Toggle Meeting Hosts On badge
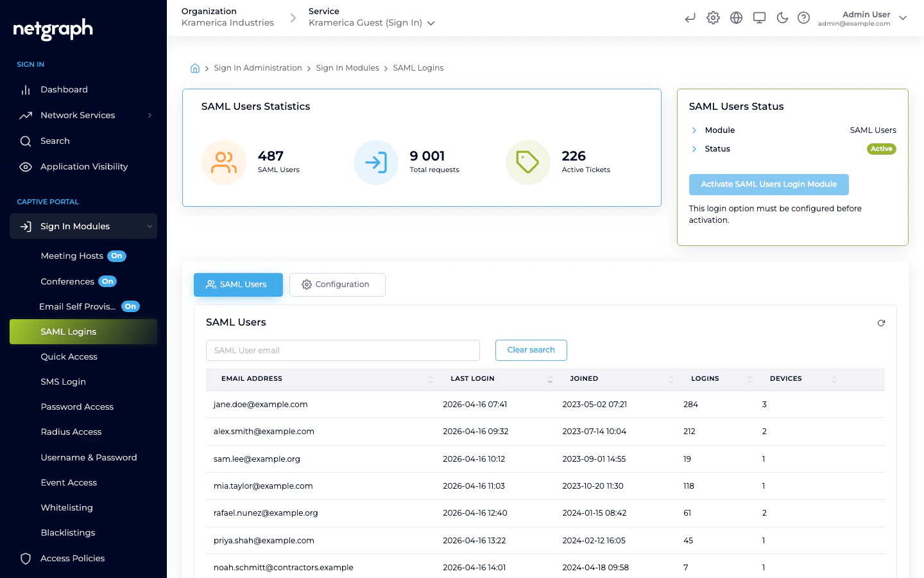Image resolution: width=924 pixels, height=578 pixels. 117,256
